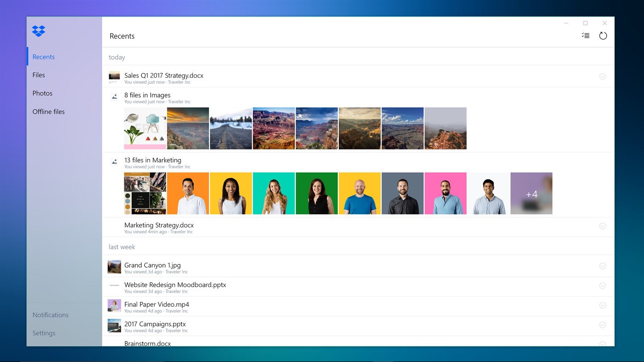Open Notifications

point(50,315)
